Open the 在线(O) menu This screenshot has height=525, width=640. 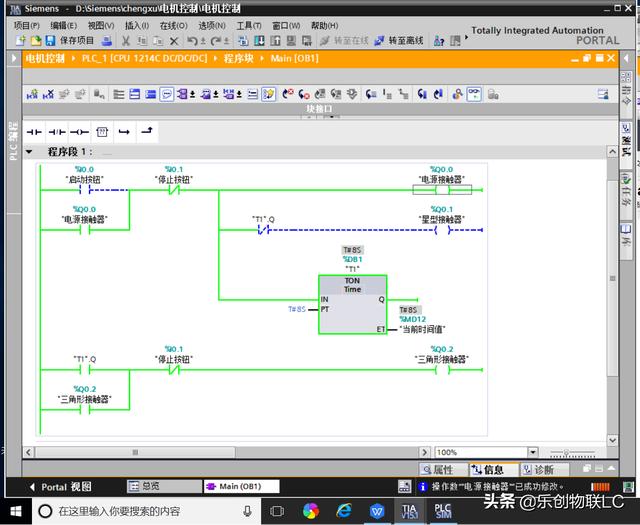pyautogui.click(x=173, y=26)
